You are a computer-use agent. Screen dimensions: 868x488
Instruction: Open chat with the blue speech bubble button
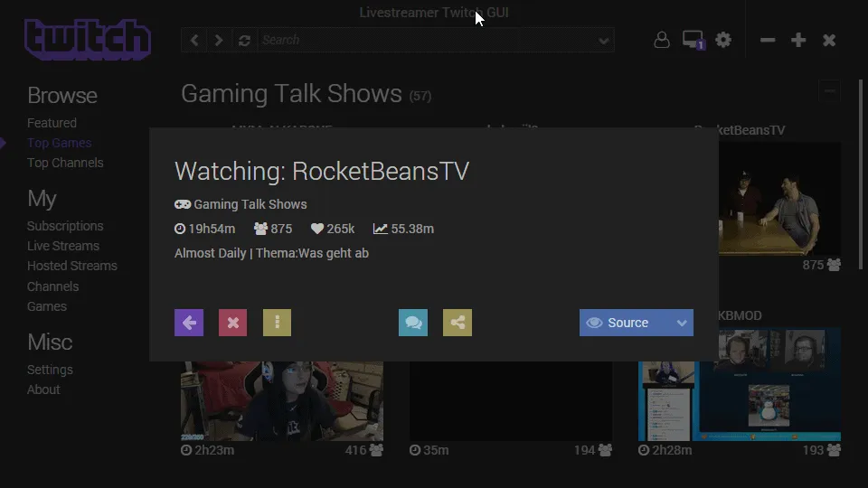click(x=413, y=323)
